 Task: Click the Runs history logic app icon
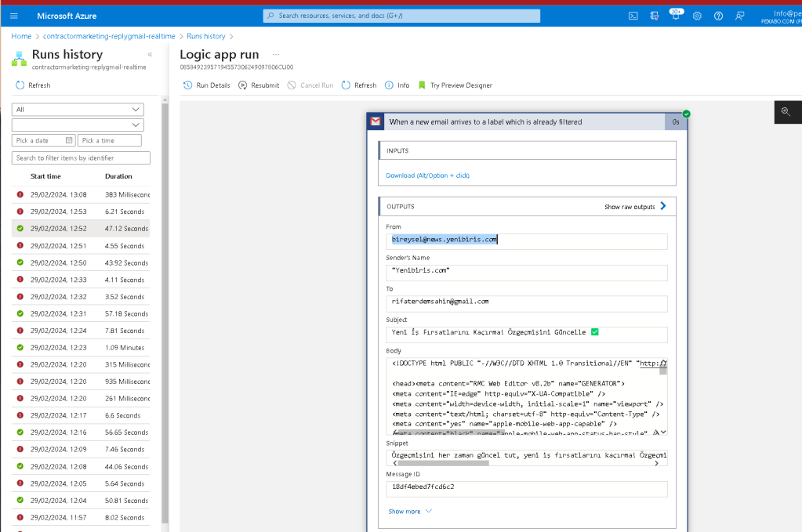point(19,59)
